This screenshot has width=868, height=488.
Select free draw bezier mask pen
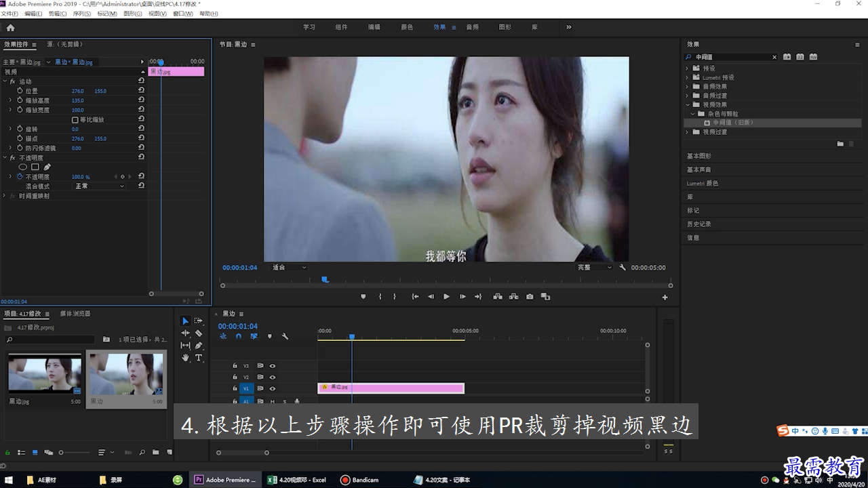47,167
